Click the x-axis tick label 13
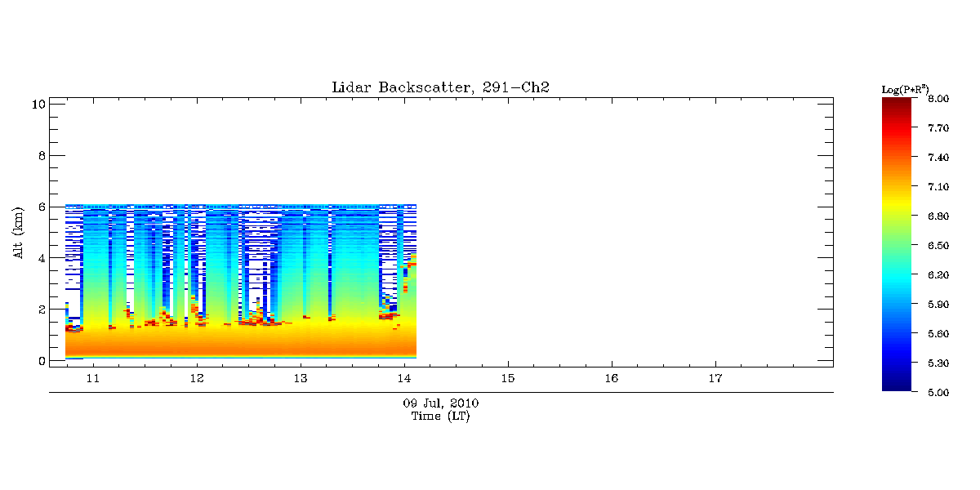This screenshot has width=980, height=490. pos(300,378)
